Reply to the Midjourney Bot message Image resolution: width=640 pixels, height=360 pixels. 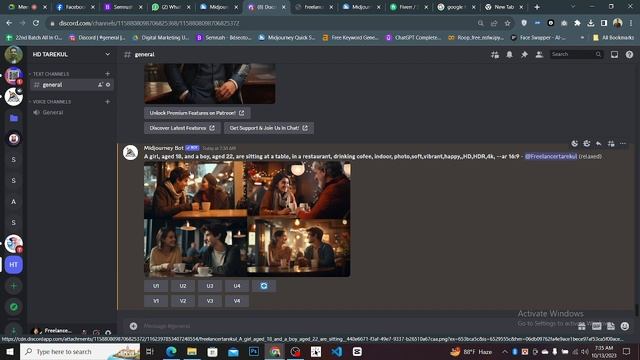pos(598,144)
